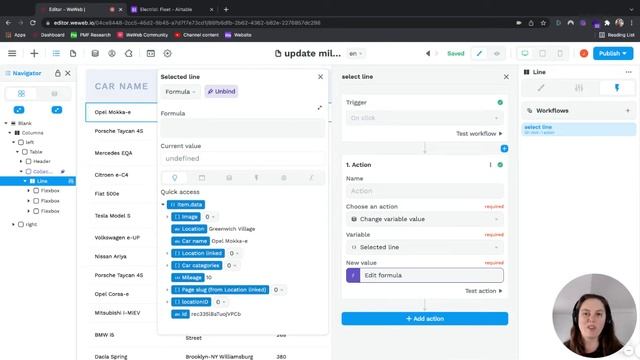640x360 pixels.
Task: Close the select line workflow panel
Action: pyautogui.click(x=506, y=76)
